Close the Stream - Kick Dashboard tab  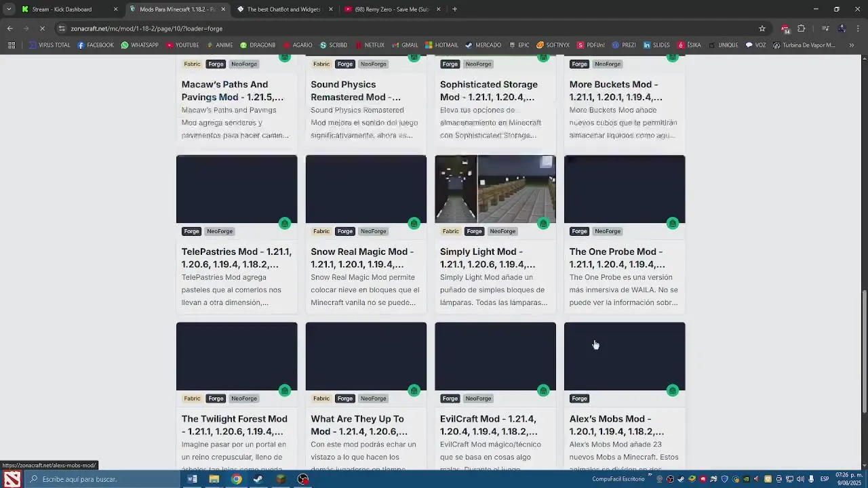[115, 9]
